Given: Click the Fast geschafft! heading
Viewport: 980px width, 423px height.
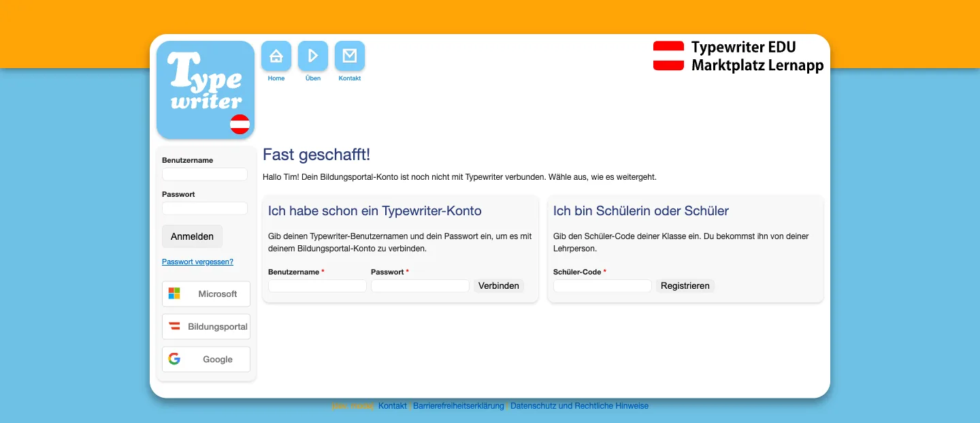Looking at the screenshot, I should [316, 155].
